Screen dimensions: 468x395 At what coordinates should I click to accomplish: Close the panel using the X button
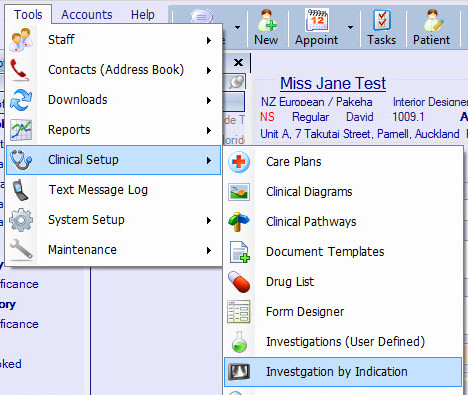click(238, 62)
